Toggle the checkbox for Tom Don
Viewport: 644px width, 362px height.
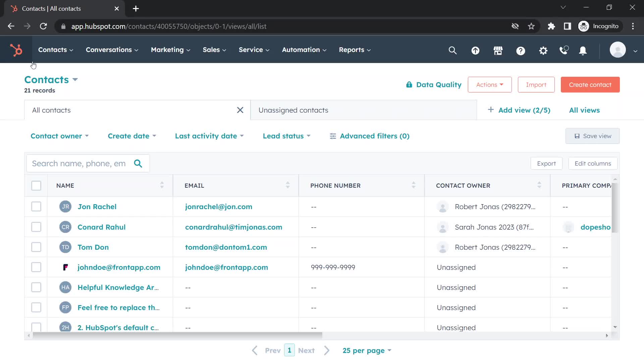(36, 247)
